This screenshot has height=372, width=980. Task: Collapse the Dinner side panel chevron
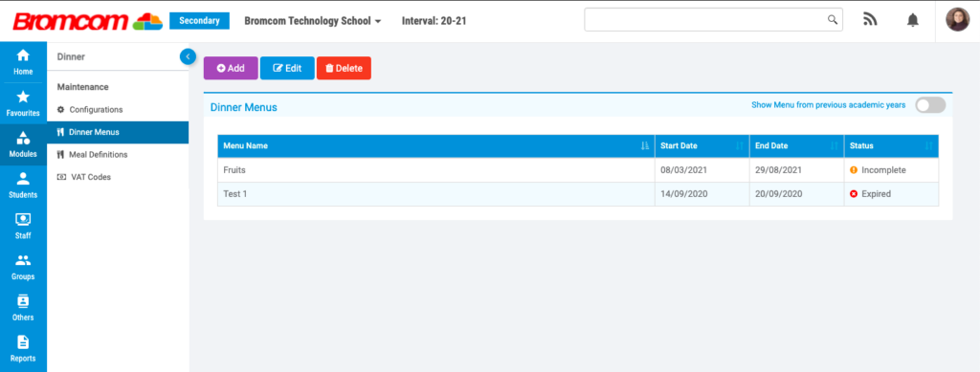(188, 56)
